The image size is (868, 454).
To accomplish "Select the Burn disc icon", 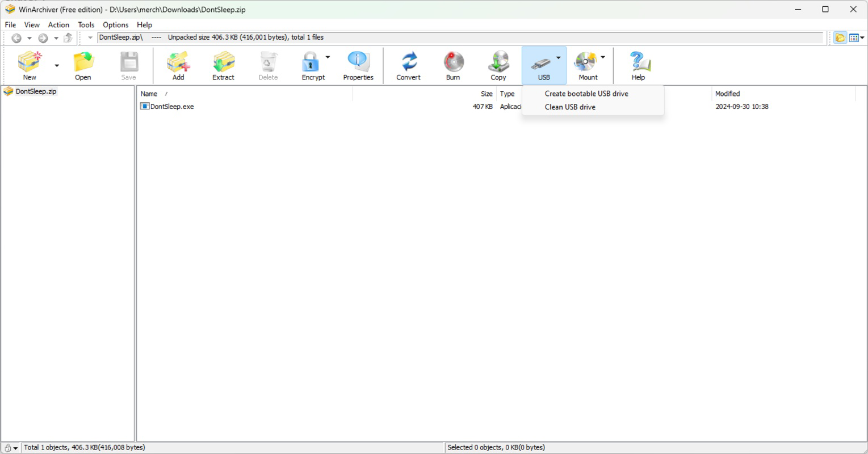I will click(453, 61).
